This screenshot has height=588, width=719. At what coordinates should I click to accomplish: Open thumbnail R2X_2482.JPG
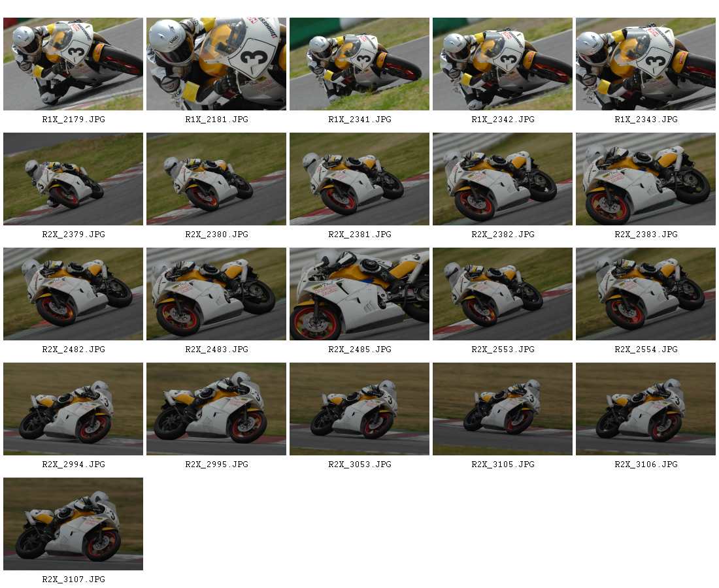[x=73, y=294]
